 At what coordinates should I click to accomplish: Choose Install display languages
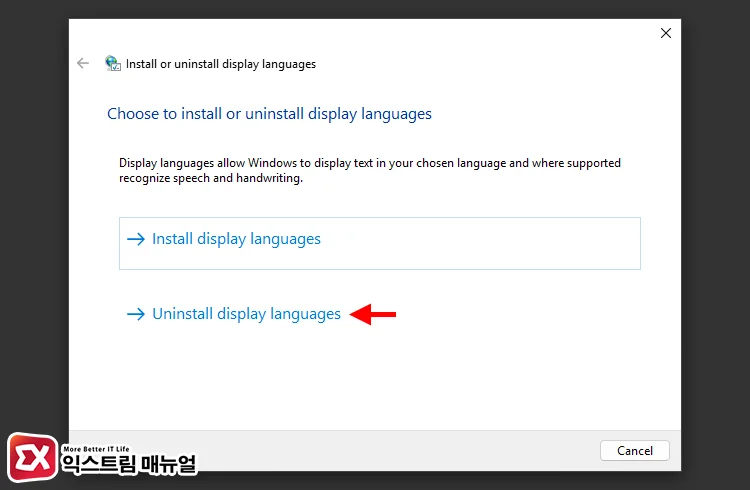click(x=379, y=243)
